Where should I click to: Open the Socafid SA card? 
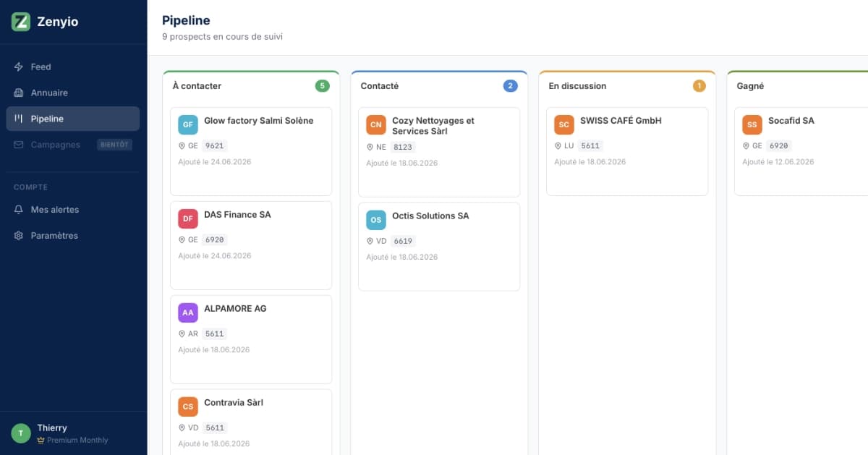801,152
